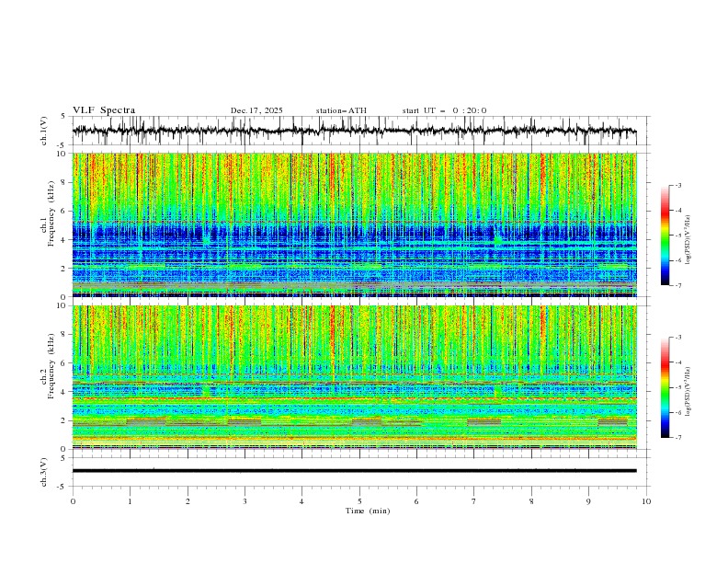Click the upper colorbar's log(PSD)(V²/Hz) label
The height and width of the screenshot is (563, 728).
pos(688,239)
